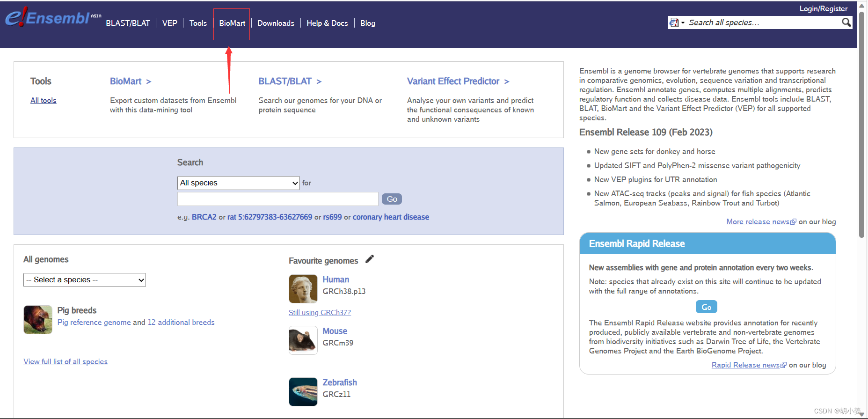Click example coronary heart disease link
This screenshot has width=868, height=419.
coord(391,217)
